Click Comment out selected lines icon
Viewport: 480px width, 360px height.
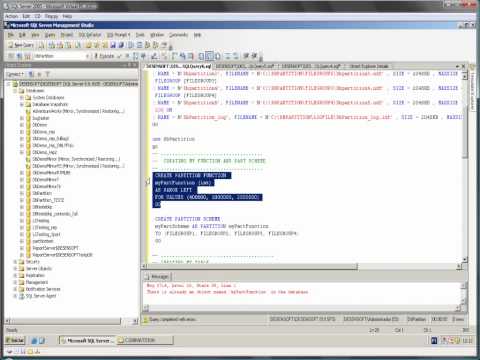click(228, 56)
